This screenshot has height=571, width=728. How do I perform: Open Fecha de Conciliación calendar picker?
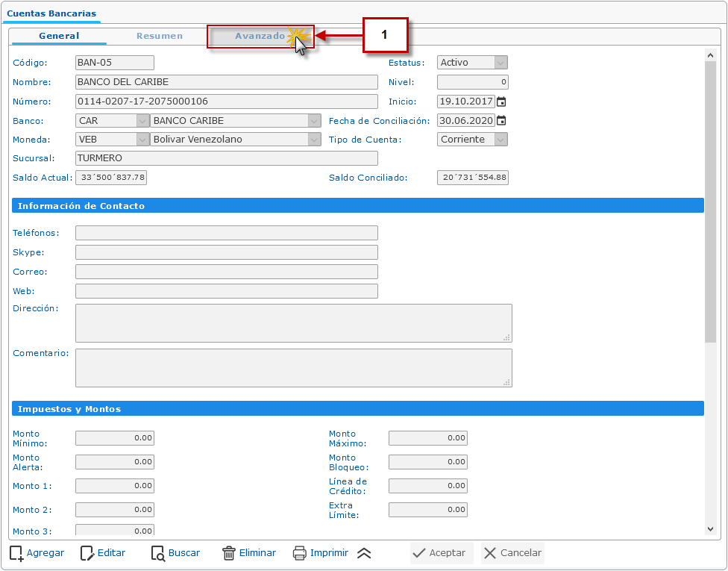(501, 120)
